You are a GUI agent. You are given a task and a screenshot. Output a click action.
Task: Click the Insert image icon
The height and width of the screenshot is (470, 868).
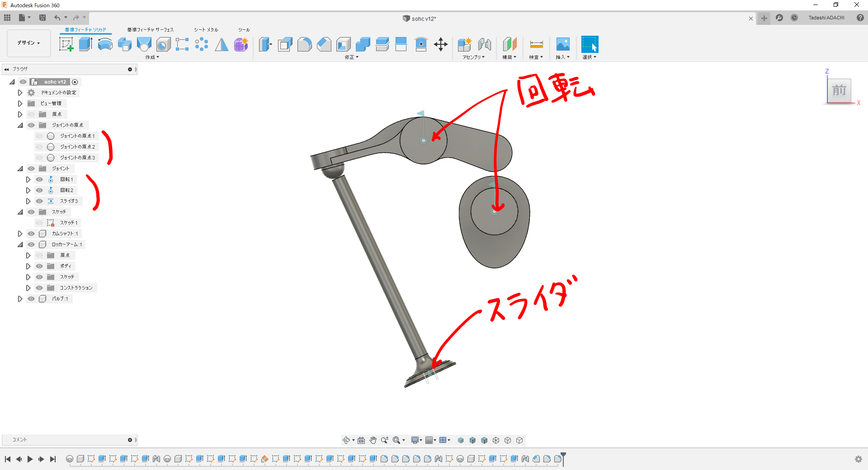pyautogui.click(x=562, y=44)
